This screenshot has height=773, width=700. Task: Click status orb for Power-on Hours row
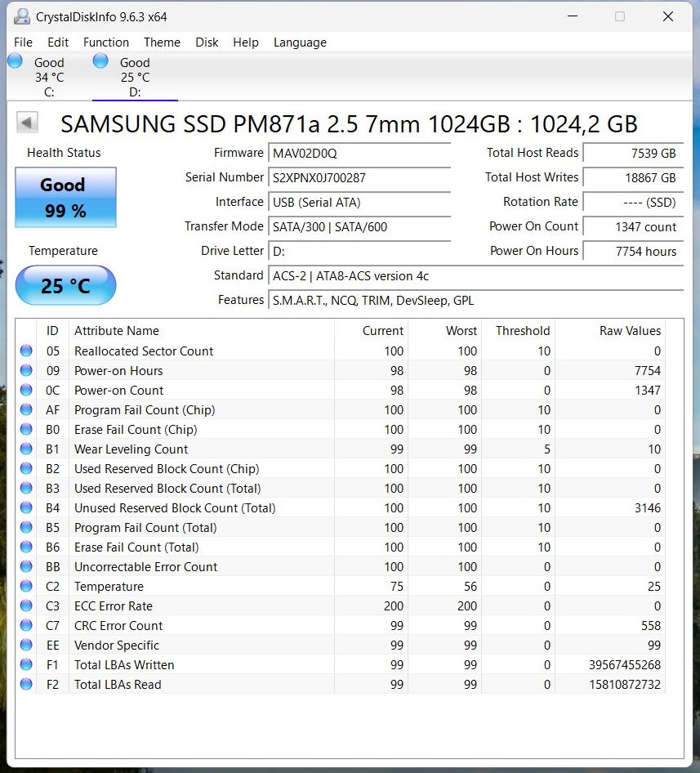coord(26,370)
